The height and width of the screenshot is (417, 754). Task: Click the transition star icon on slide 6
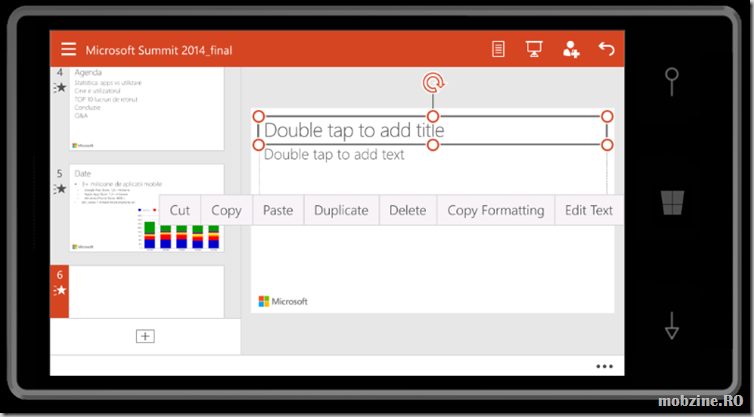[60, 290]
